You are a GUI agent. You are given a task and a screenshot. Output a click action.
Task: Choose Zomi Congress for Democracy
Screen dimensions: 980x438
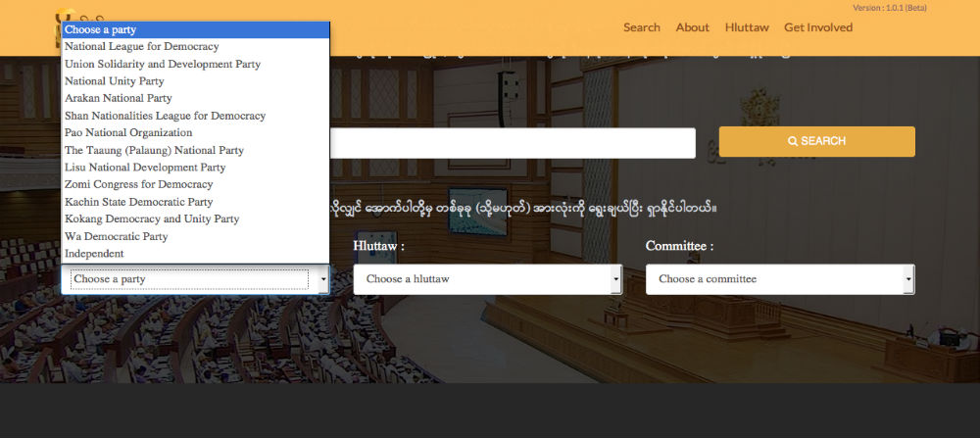[x=138, y=184]
